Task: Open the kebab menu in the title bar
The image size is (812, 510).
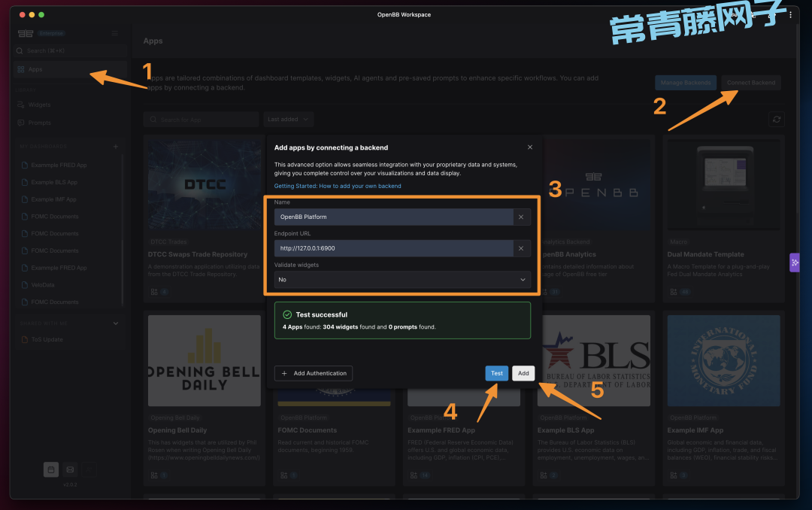Action: click(790, 15)
